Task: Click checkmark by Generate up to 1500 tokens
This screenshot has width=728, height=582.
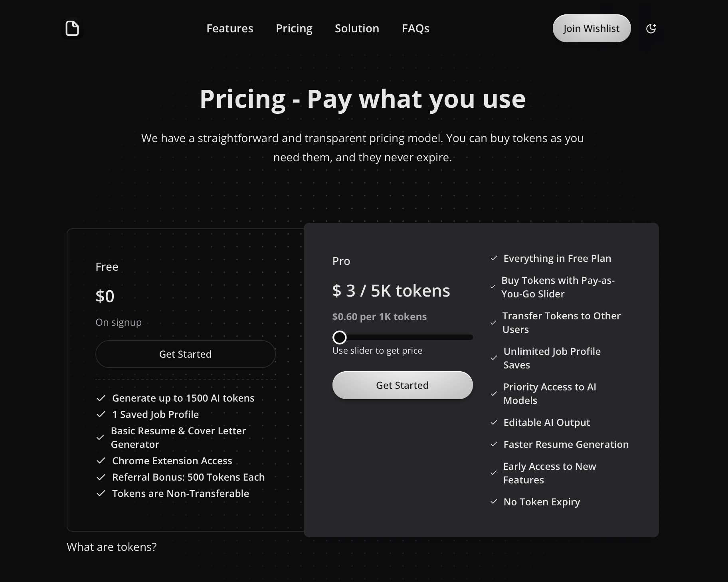Action: 101,398
